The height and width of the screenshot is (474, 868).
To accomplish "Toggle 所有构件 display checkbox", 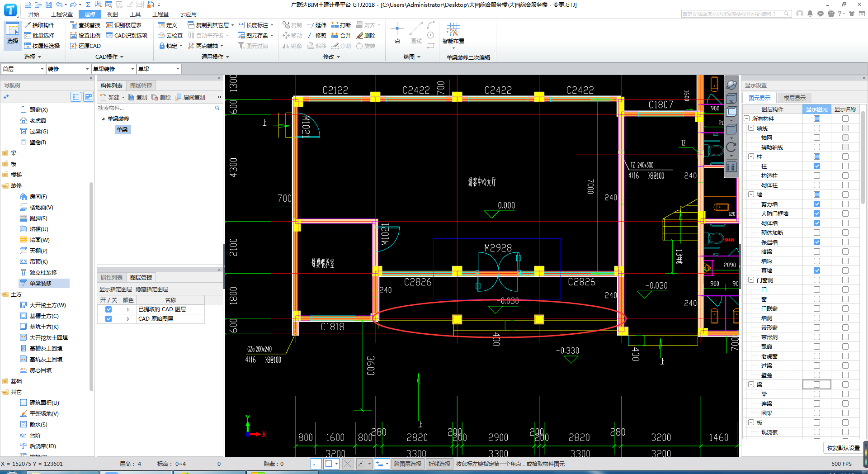I will point(816,118).
